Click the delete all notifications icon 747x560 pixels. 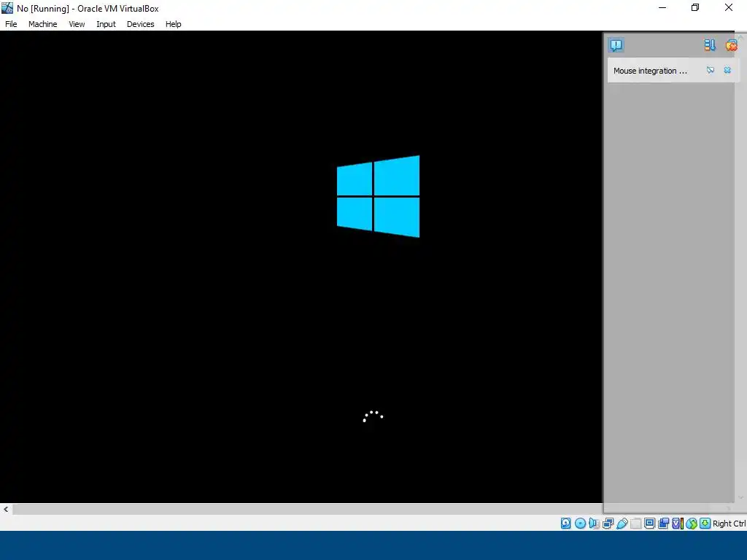(731, 45)
